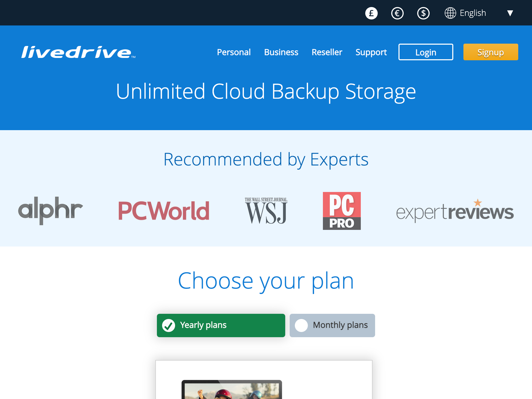Switch currency to British pounds

click(x=371, y=13)
